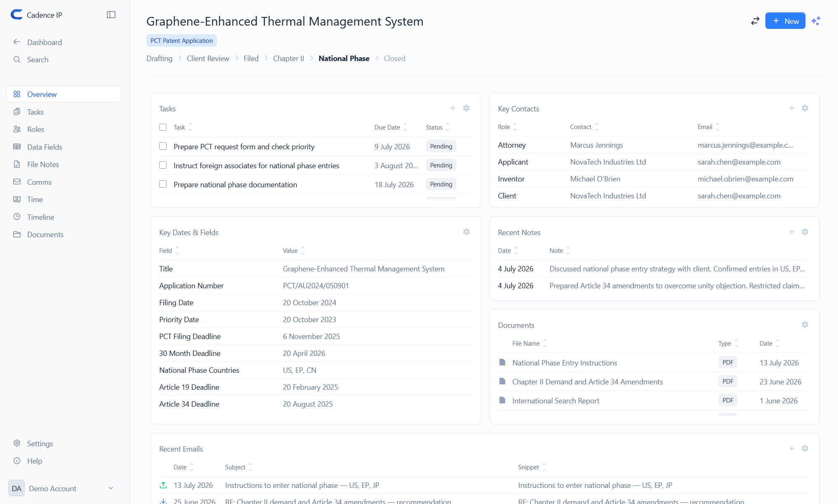Viewport: 838px width, 504px height.
Task: Add email via Recent Emails plus icon
Action: tap(792, 448)
